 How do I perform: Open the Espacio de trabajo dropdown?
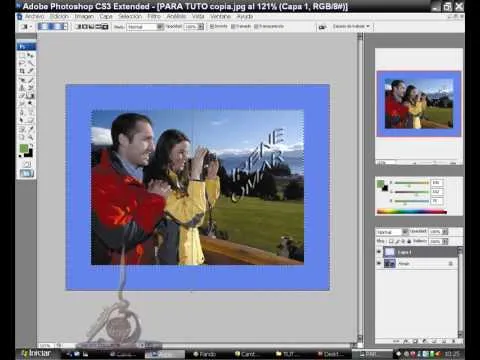(x=351, y=26)
